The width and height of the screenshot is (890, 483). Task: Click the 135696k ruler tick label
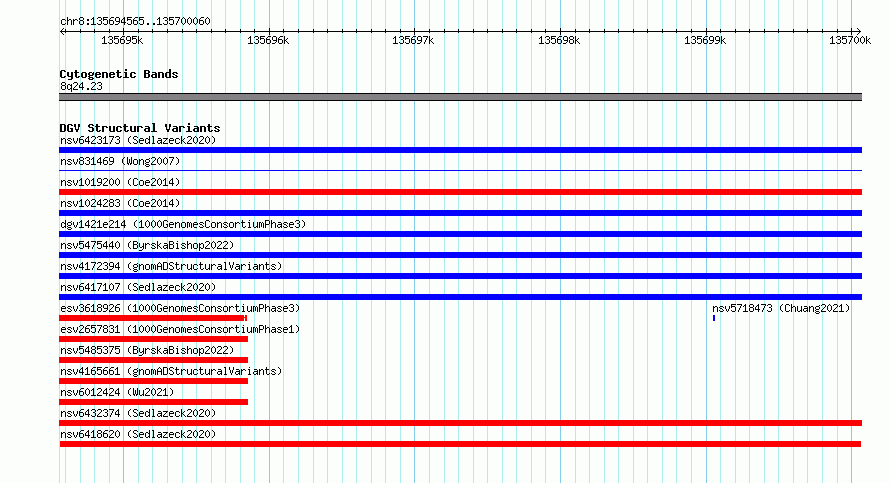click(x=268, y=40)
